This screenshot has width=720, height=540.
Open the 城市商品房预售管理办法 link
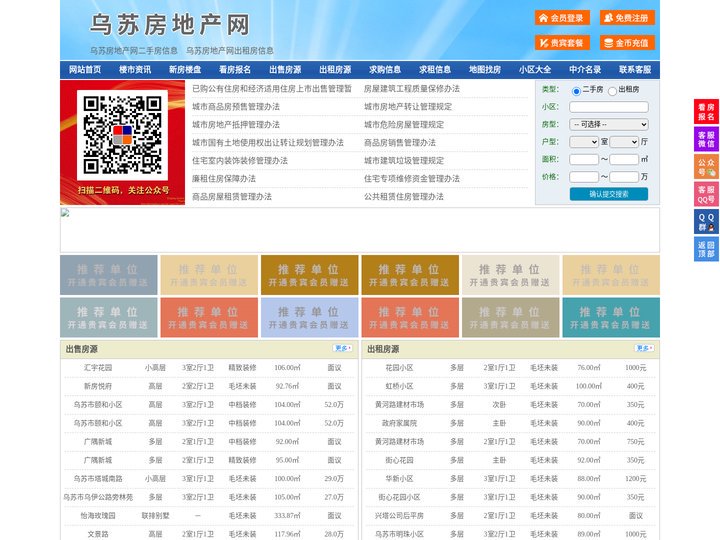coord(236,107)
